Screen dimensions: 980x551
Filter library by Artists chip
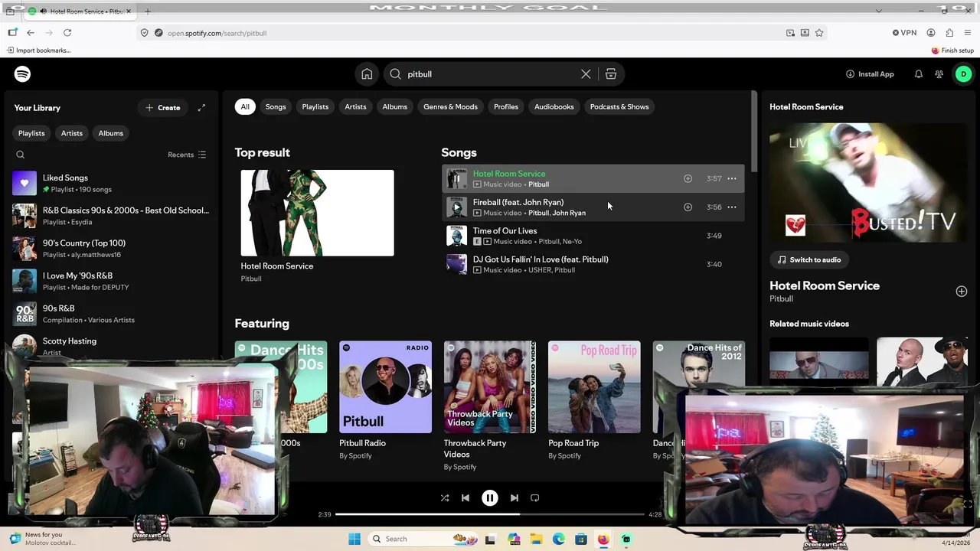click(x=72, y=133)
